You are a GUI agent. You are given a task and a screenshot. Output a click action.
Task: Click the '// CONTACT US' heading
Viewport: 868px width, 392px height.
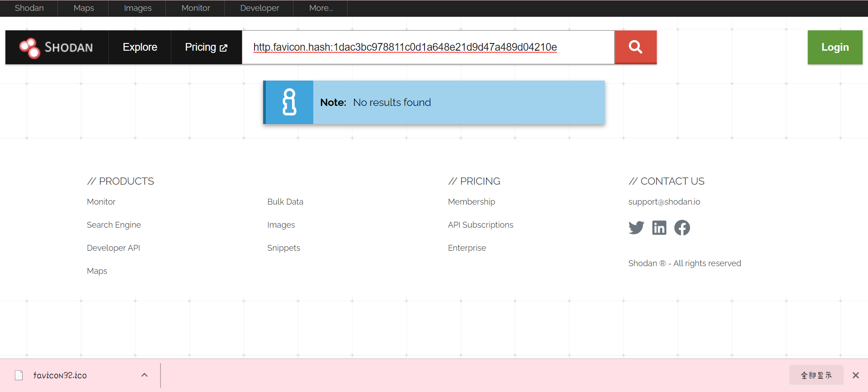click(666, 181)
